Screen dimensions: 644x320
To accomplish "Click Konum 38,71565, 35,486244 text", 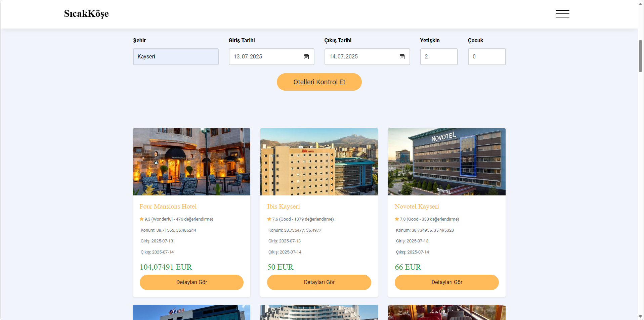I will [x=168, y=230].
